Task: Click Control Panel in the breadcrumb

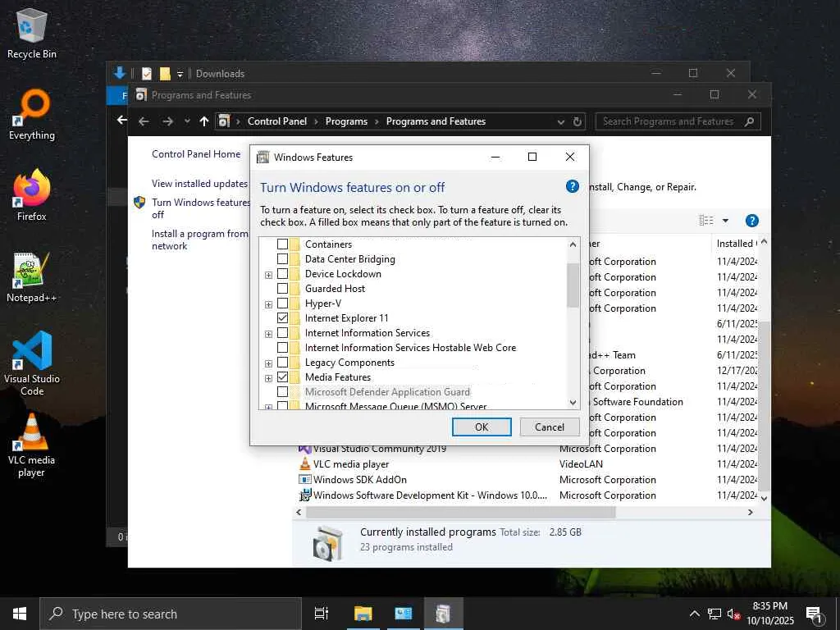Action: pos(277,121)
